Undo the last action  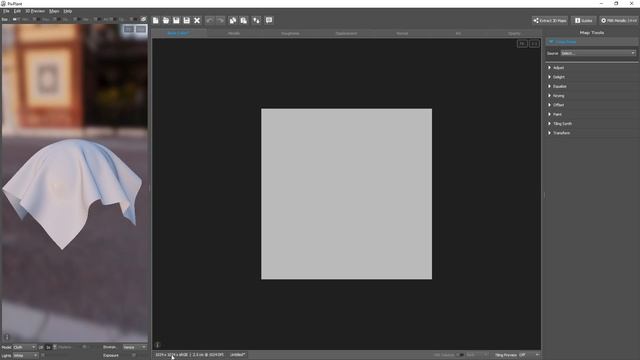point(209,20)
